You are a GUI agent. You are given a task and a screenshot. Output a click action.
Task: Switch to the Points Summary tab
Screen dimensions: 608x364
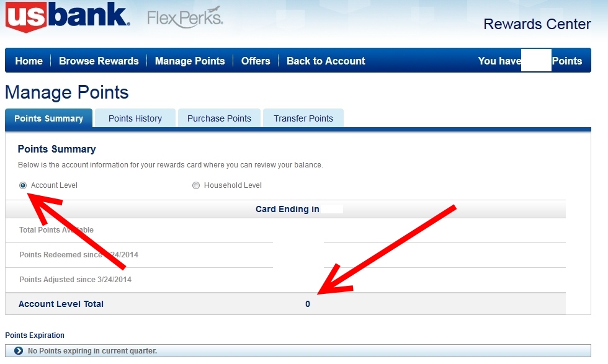pos(48,118)
